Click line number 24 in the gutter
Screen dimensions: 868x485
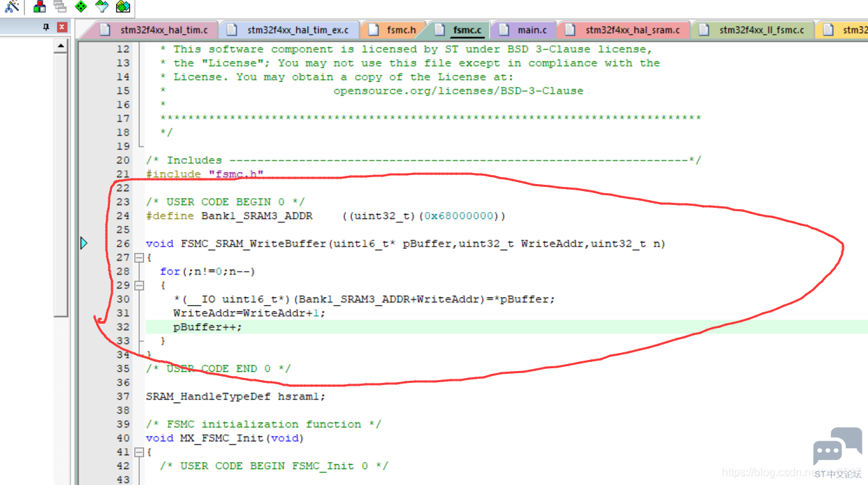[x=123, y=215]
